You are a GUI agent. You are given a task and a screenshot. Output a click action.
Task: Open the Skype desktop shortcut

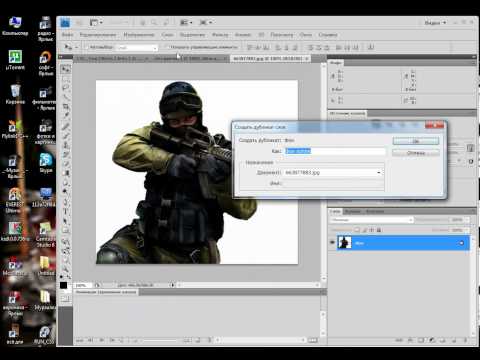click(46, 163)
